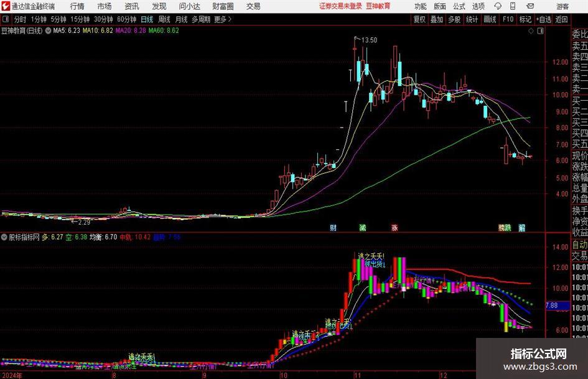Open the 问小达 menu
Image resolution: width=588 pixels, height=379 pixels.
(189, 6)
